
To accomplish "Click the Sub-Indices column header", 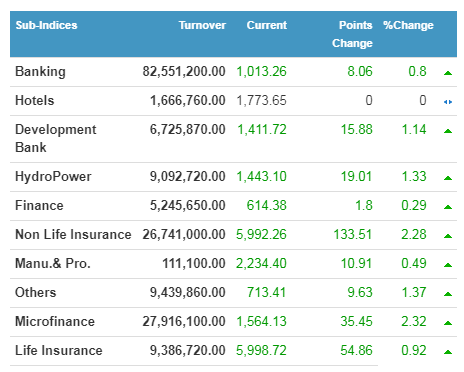I will coord(46,25).
